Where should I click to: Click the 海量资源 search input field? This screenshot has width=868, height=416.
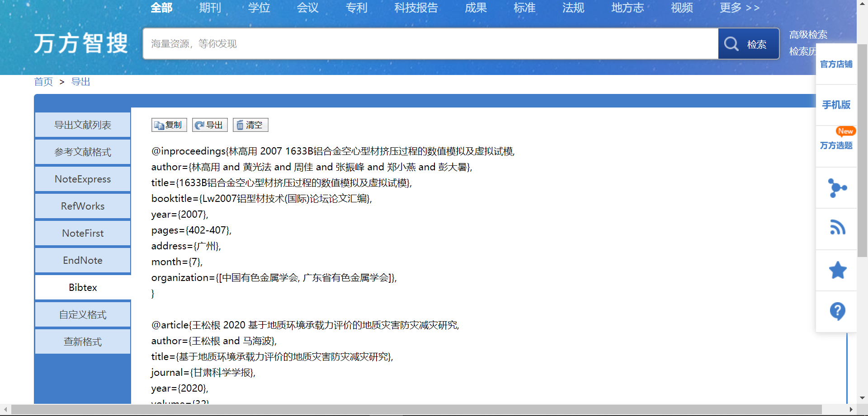(x=430, y=44)
